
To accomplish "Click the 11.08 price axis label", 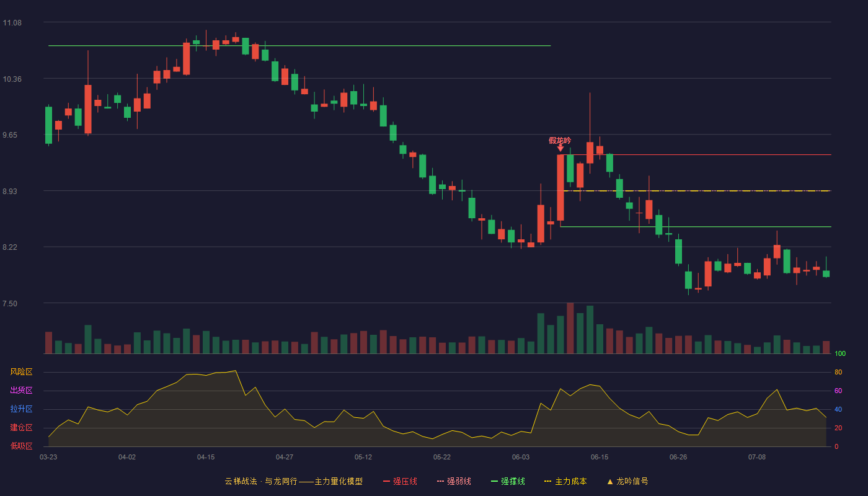I will 12,23.
